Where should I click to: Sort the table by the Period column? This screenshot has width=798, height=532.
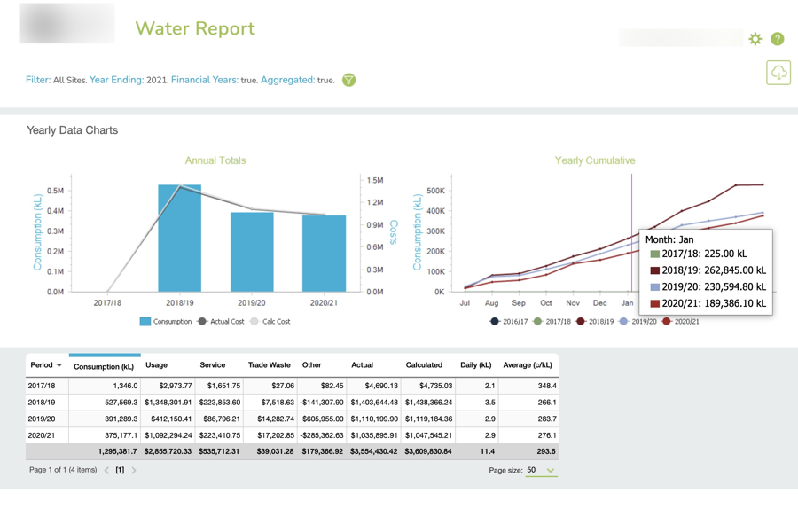[x=43, y=364]
